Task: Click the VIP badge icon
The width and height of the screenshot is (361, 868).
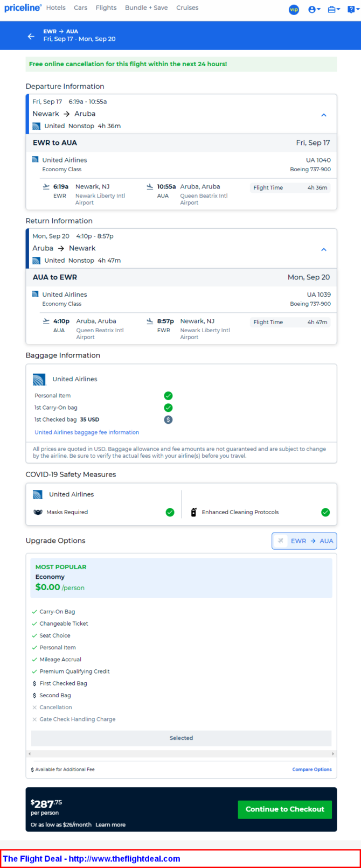Action: point(294,9)
